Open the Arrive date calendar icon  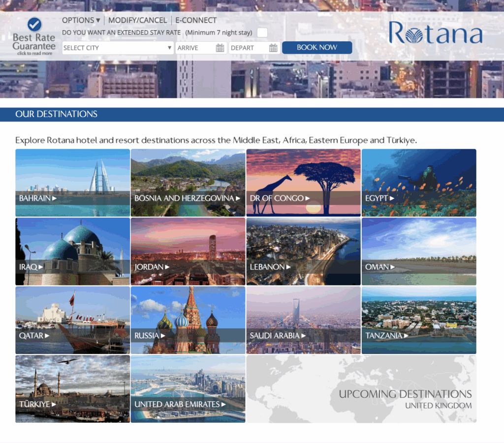tap(220, 48)
